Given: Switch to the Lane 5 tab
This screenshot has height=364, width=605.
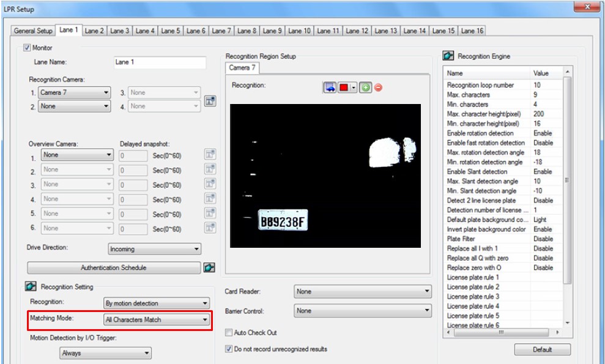Looking at the screenshot, I should 171,31.
